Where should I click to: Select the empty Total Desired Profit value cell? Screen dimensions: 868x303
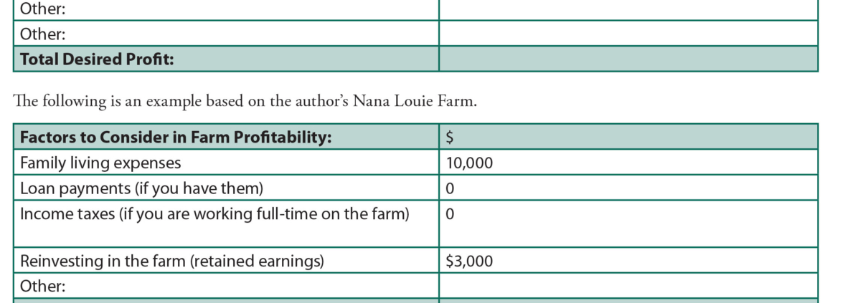point(628,59)
